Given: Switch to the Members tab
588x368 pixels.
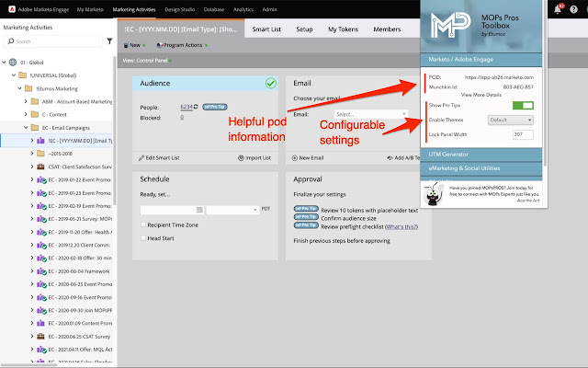Looking at the screenshot, I should [387, 29].
